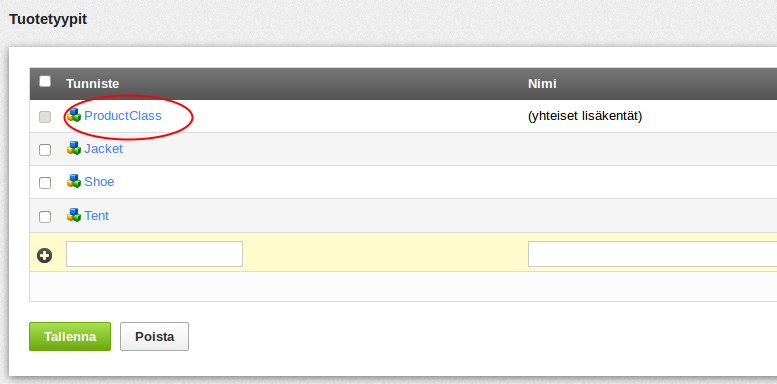Tick the checkbox for Jacket row
777x384 pixels.
pyautogui.click(x=45, y=150)
